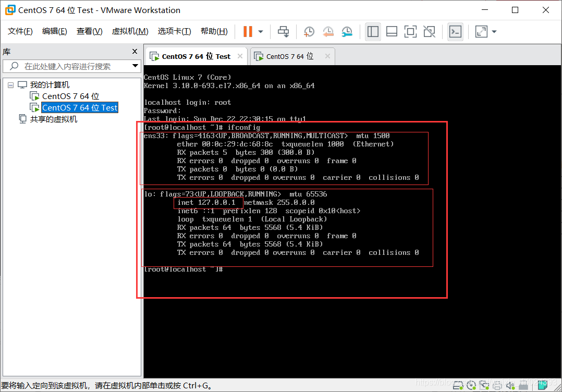Open the 虚拟机(M) menu

pyautogui.click(x=130, y=31)
